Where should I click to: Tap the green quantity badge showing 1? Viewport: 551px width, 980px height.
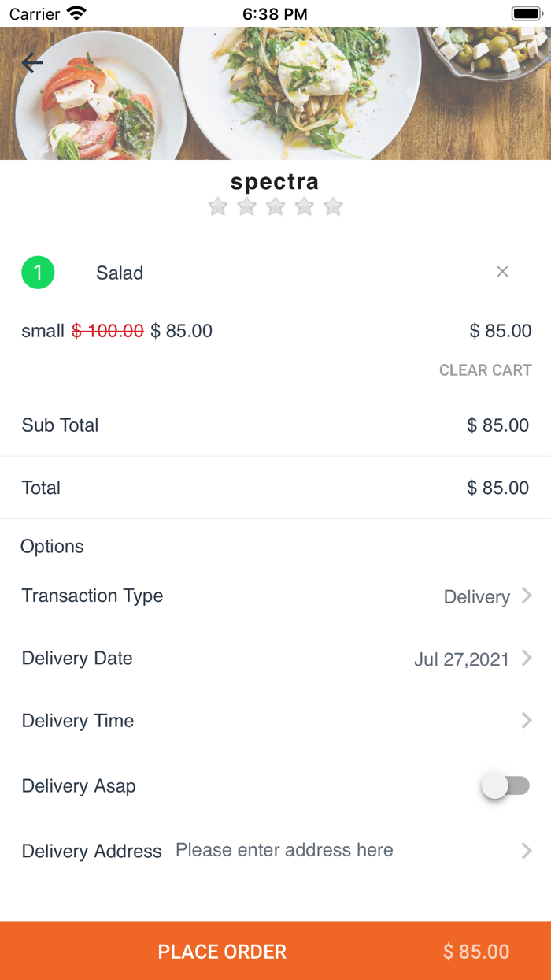point(38,272)
